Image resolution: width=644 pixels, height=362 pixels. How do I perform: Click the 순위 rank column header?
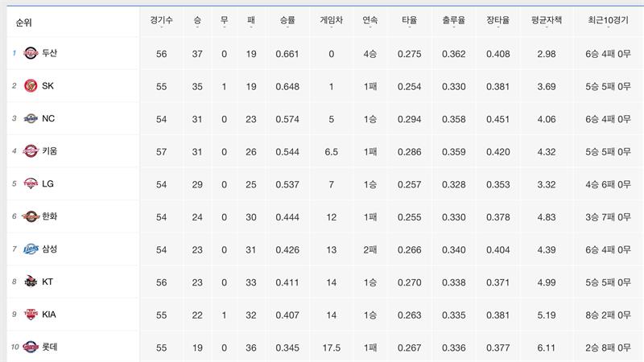tap(23, 22)
